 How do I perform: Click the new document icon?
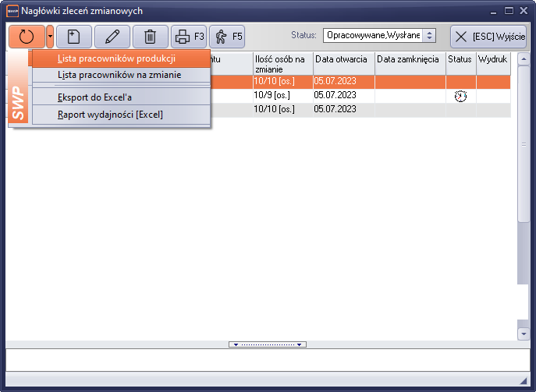[74, 37]
